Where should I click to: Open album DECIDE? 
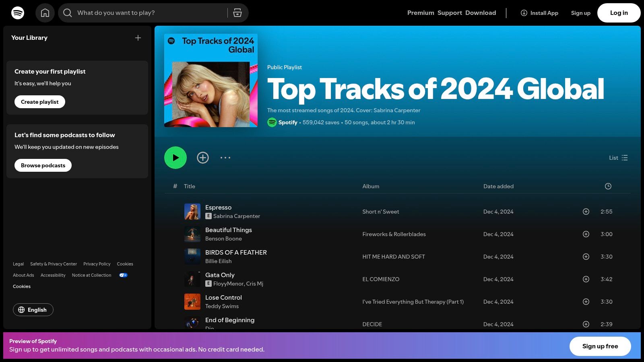372,324
